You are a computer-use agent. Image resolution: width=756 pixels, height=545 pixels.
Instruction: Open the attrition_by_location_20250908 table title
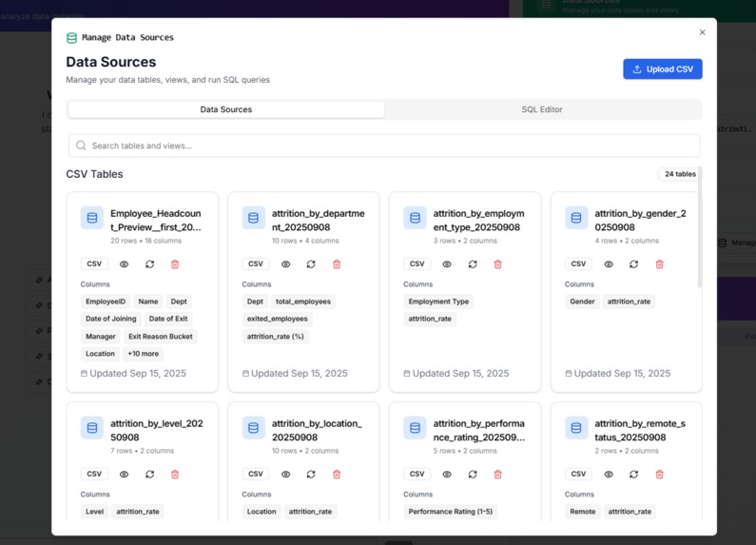pyautogui.click(x=317, y=430)
